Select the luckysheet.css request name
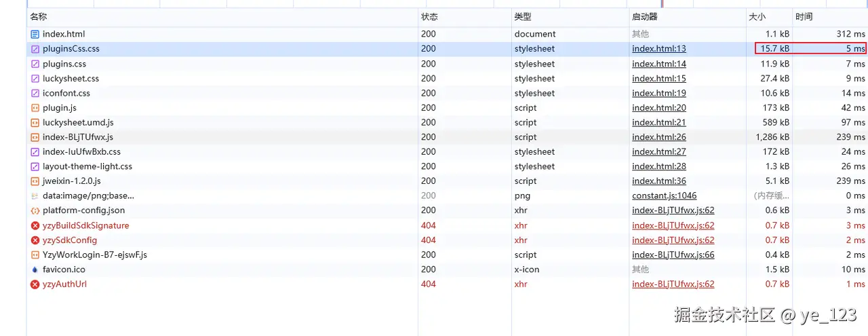The image size is (868, 336). point(71,79)
